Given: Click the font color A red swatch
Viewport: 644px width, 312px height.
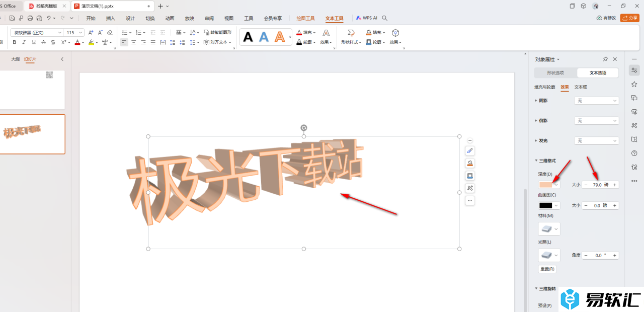Looking at the screenshot, I should pyautogui.click(x=78, y=43).
